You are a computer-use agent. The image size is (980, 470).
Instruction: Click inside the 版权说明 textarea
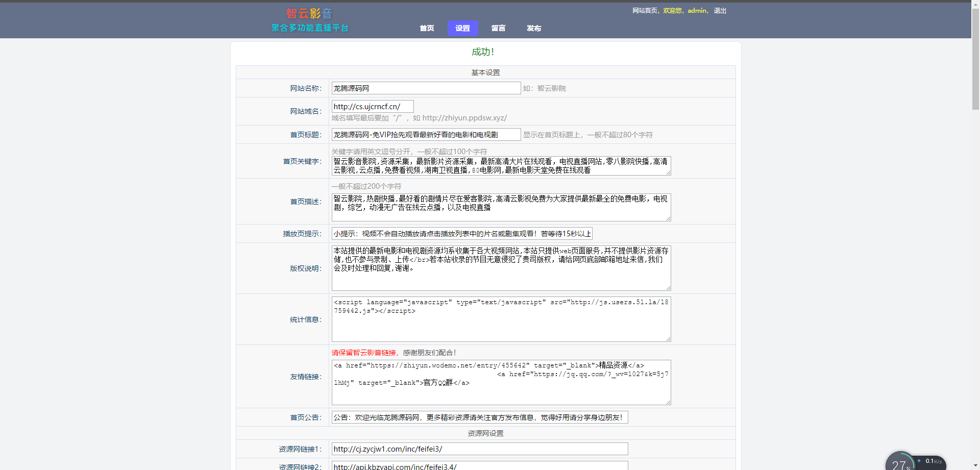(x=501, y=268)
